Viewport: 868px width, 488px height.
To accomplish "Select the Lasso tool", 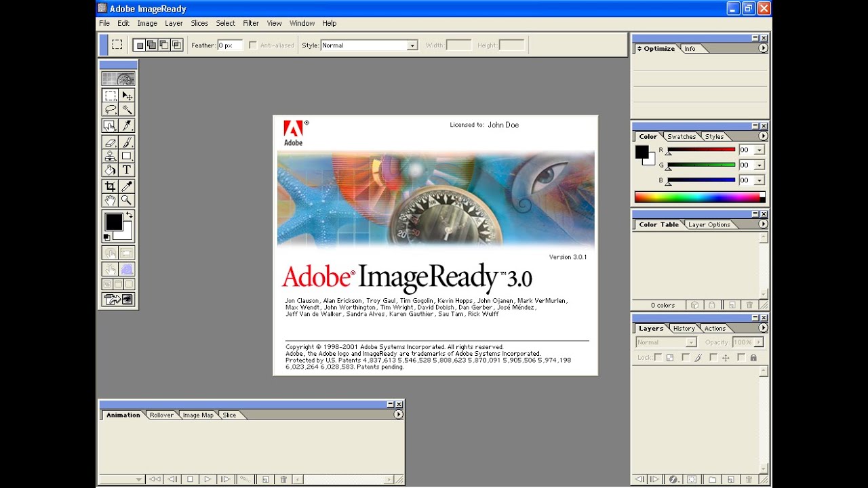I will point(110,109).
